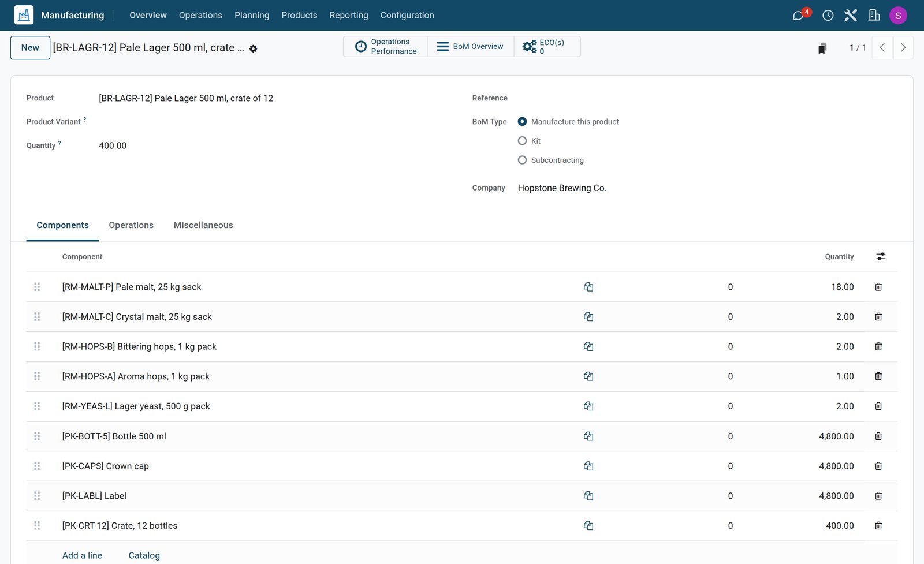Viewport: 924px width, 564px height.
Task: Open Operations Performance stat button
Action: pos(385,47)
